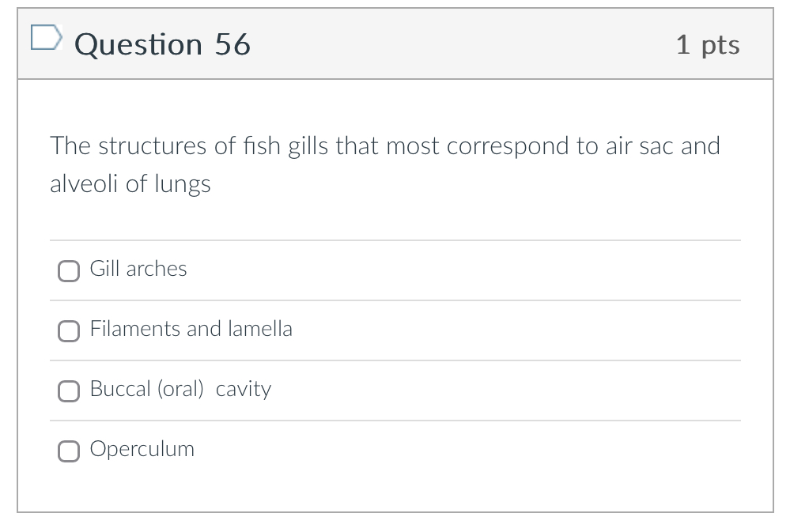Click the empty checkbox next to Buccal cavity
Viewport: 790px width, 532px height.
69,391
